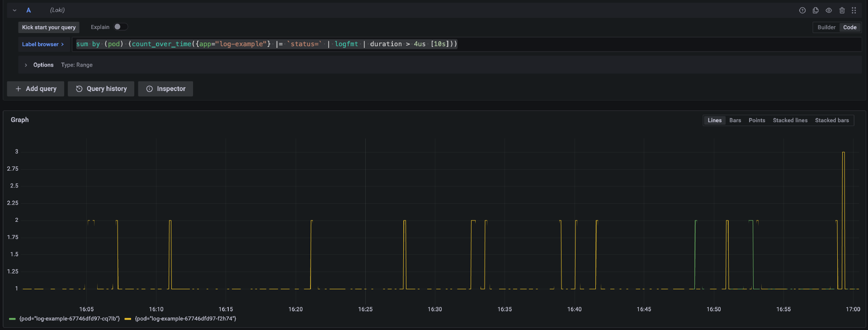This screenshot has height=330, width=868.
Task: Open the query help icon
Action: point(802,10)
